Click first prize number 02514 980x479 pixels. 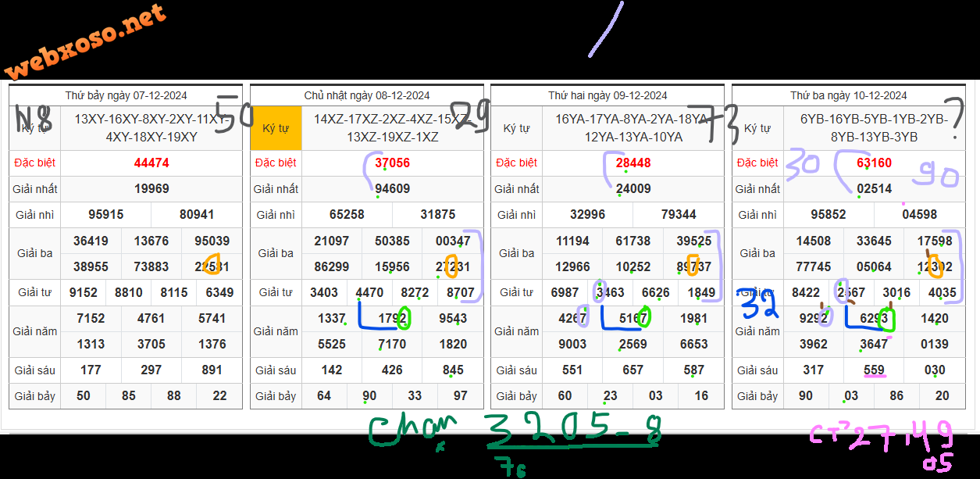pyautogui.click(x=874, y=189)
